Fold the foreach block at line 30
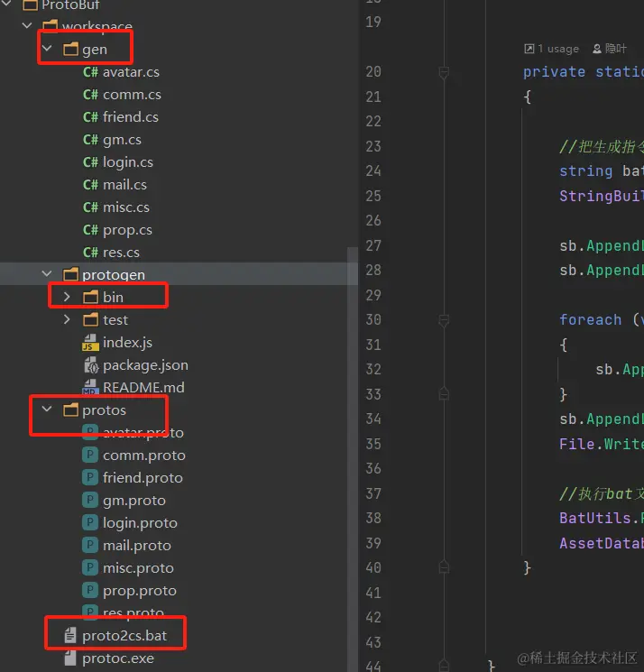 [444, 319]
